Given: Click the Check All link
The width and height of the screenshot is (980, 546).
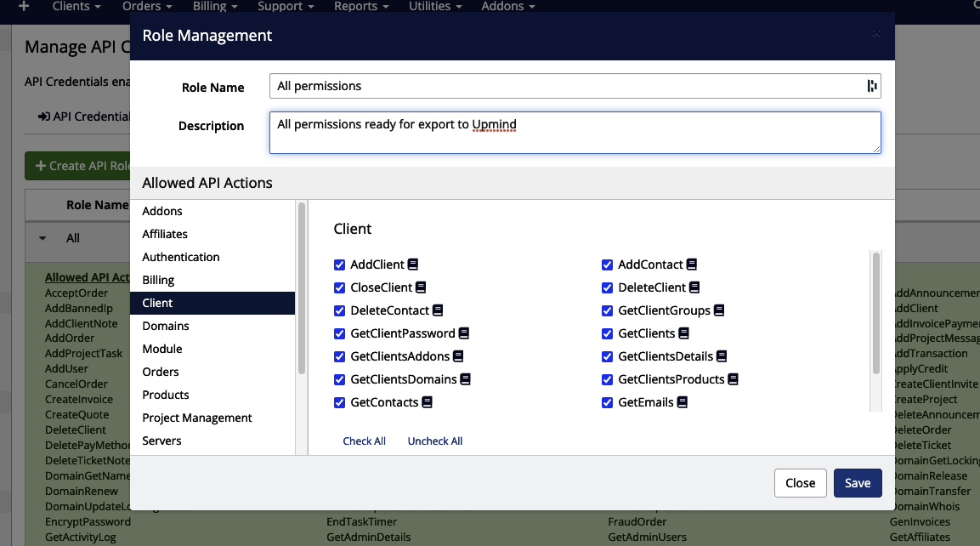Looking at the screenshot, I should coord(365,441).
